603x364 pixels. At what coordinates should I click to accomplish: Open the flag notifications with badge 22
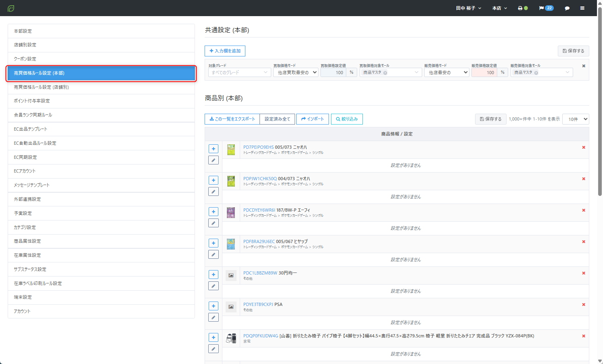pos(546,8)
